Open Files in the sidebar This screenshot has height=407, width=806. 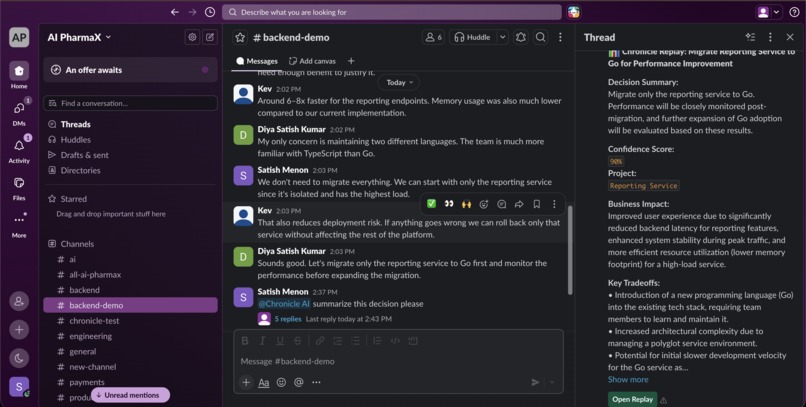[19, 183]
